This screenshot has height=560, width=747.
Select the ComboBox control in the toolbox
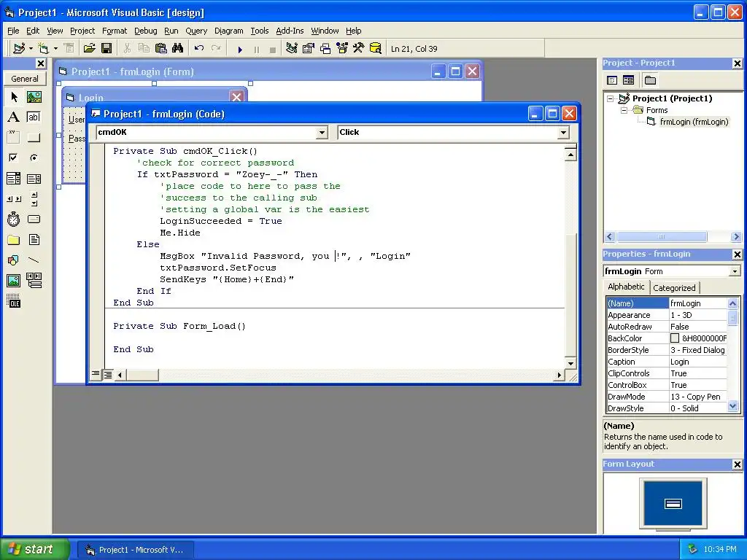click(x=14, y=179)
